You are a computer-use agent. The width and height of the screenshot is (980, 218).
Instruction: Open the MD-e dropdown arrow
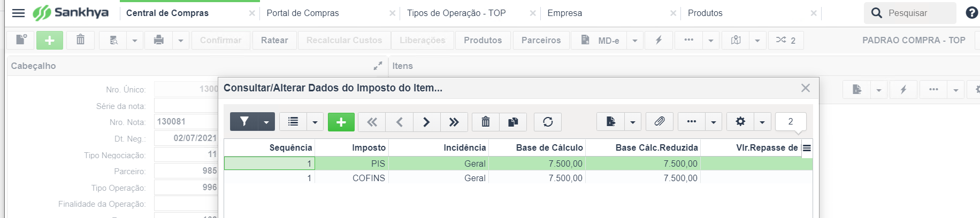tap(635, 40)
